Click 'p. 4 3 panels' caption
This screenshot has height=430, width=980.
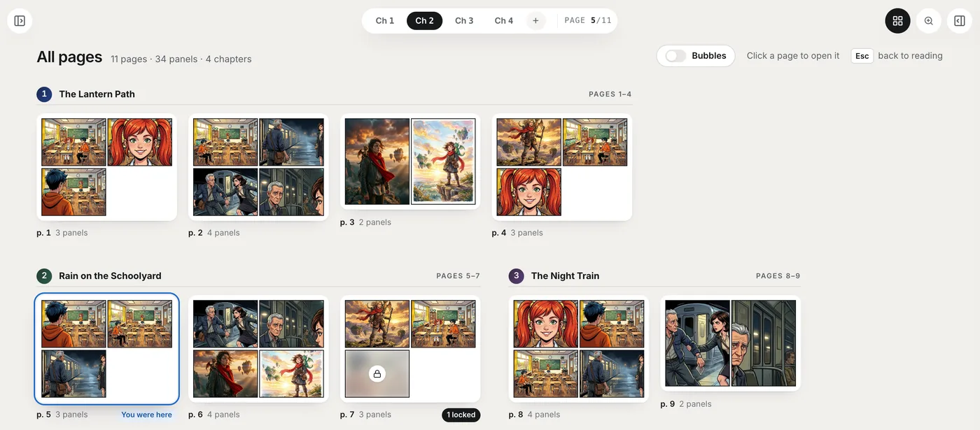[518, 233]
